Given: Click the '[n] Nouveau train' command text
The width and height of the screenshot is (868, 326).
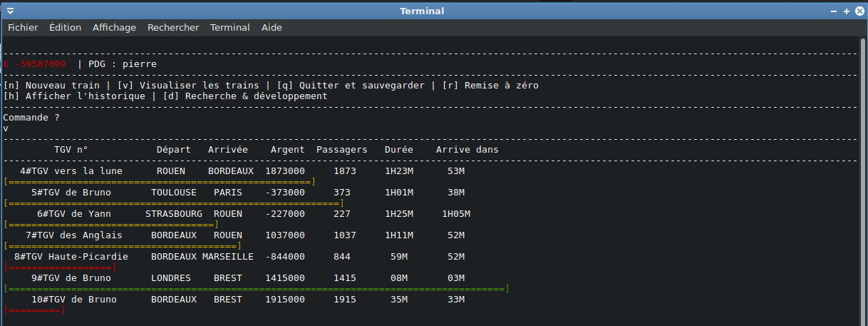Looking at the screenshot, I should point(51,86).
